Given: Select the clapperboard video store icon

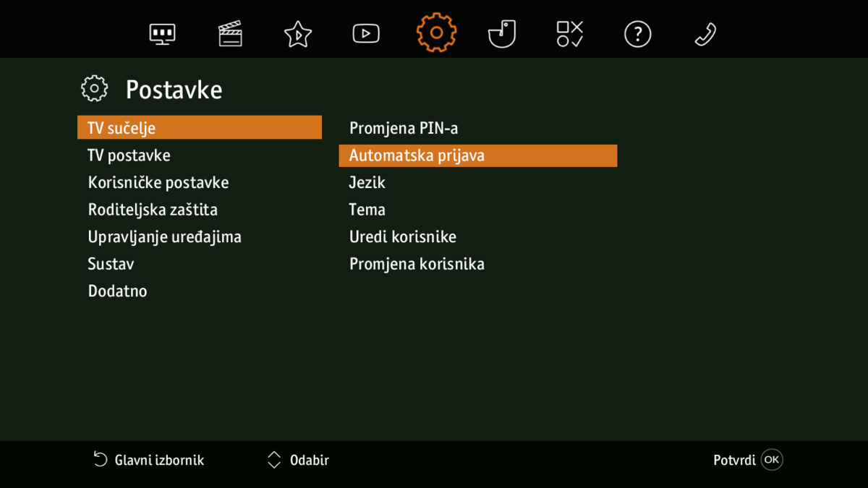Looking at the screenshot, I should click(230, 33).
